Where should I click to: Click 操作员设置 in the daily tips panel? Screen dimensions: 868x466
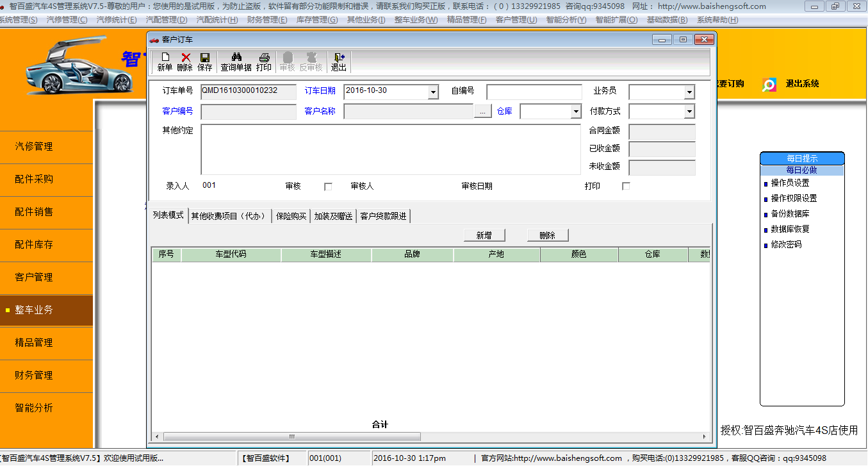click(x=790, y=183)
